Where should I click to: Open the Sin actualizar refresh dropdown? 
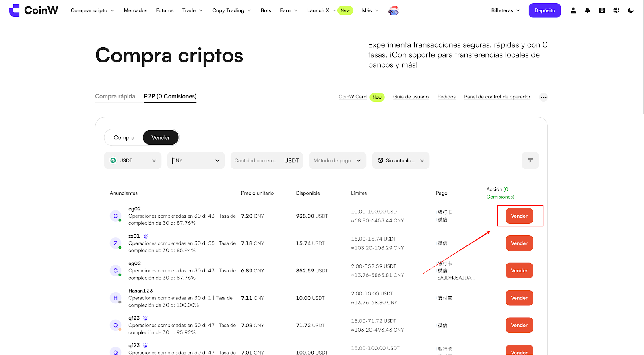tap(400, 160)
